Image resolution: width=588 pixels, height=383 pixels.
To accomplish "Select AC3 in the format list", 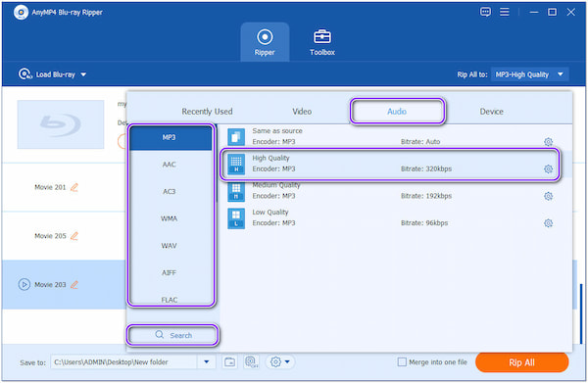I will tap(170, 192).
